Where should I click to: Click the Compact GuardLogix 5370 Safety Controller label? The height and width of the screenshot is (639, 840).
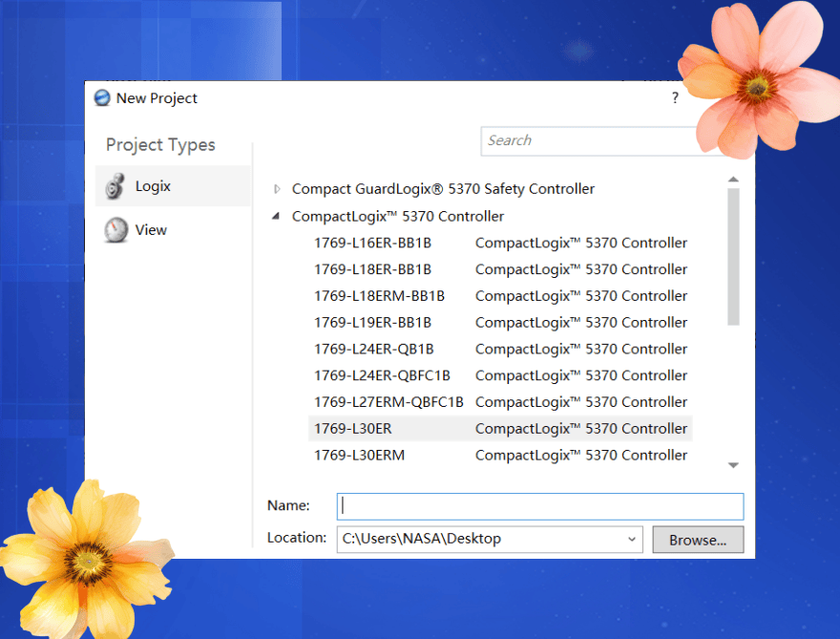click(x=443, y=189)
